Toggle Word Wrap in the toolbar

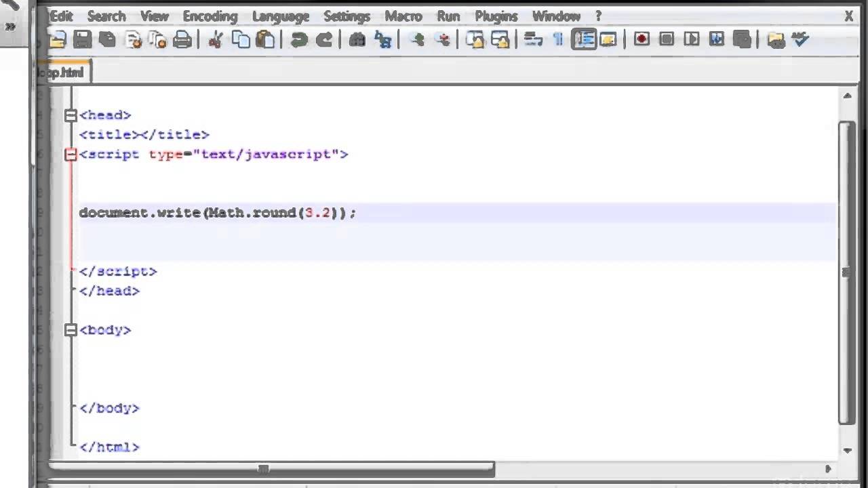[533, 39]
